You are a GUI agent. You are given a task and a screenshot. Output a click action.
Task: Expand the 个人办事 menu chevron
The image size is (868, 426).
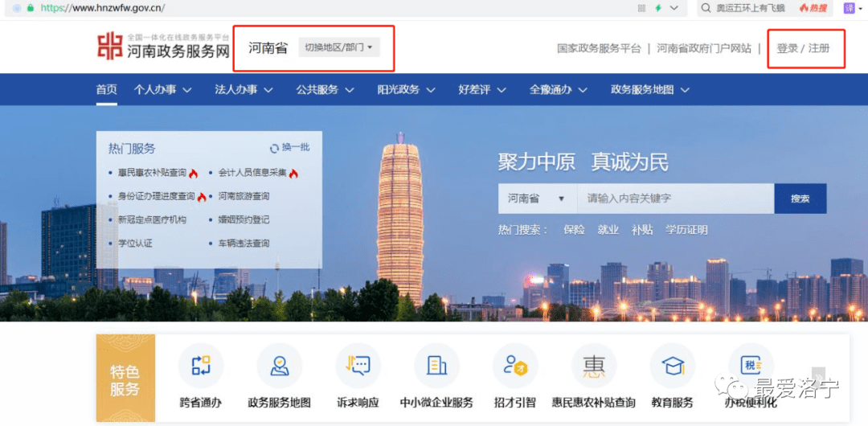(x=187, y=90)
